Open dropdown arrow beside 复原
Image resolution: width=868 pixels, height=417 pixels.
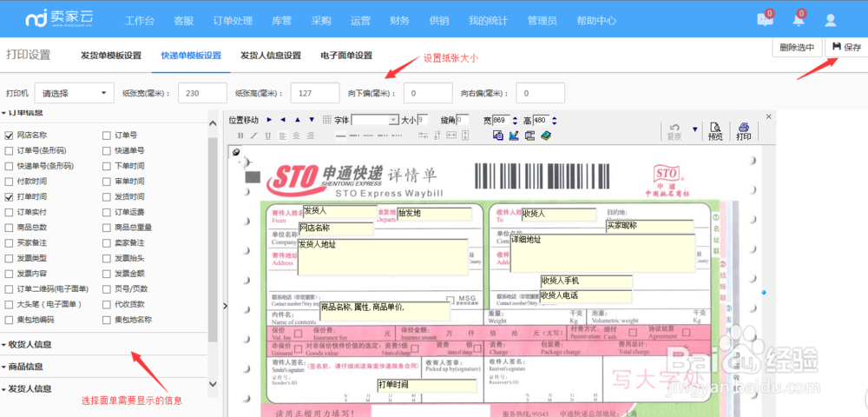[x=694, y=129]
